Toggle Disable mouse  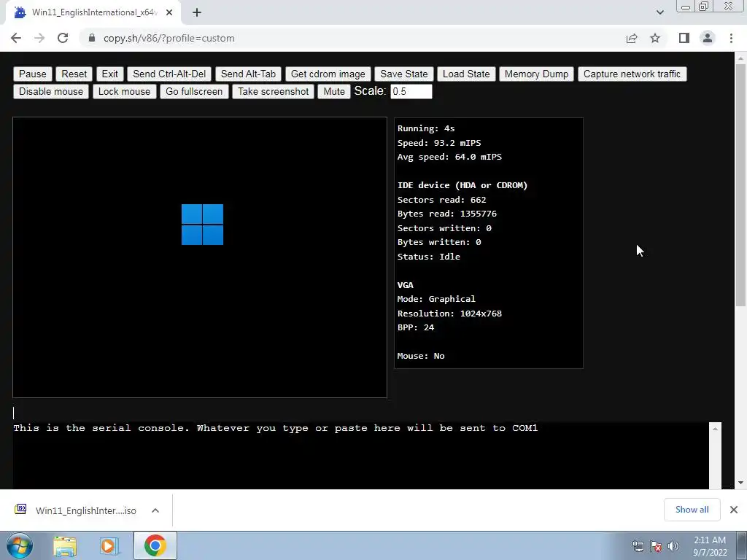(51, 91)
